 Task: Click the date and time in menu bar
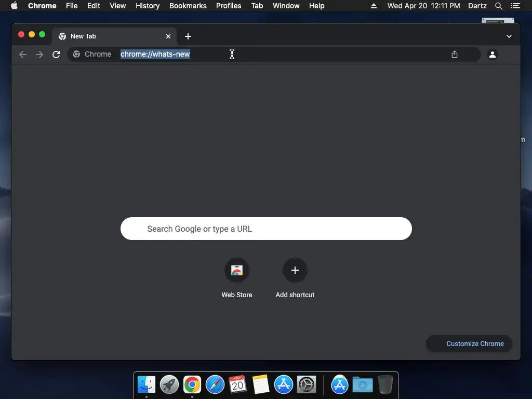coord(424,6)
